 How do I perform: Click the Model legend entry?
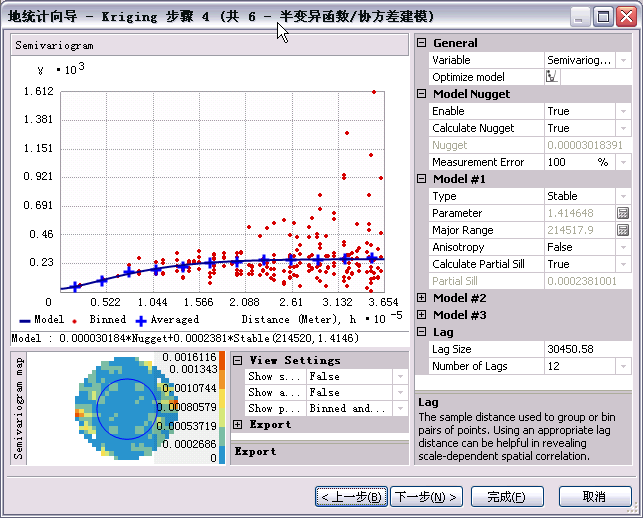tap(41, 319)
